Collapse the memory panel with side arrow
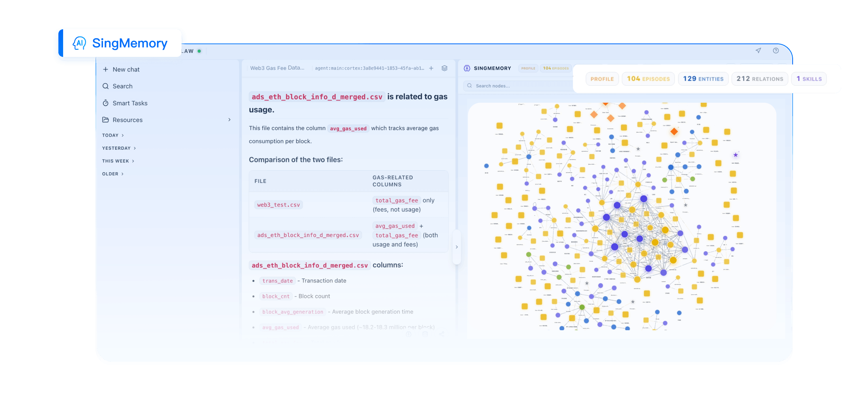Viewport: 868px width, 395px height. (x=456, y=247)
